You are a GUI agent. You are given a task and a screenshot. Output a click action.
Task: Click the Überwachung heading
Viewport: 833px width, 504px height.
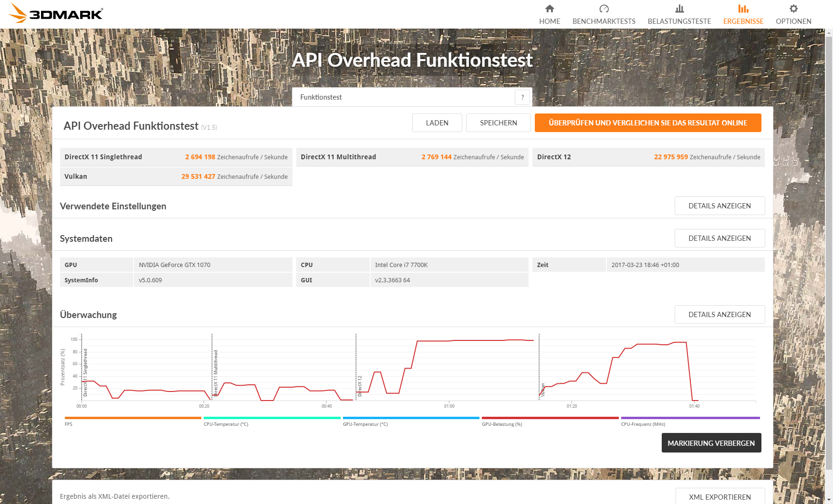88,315
